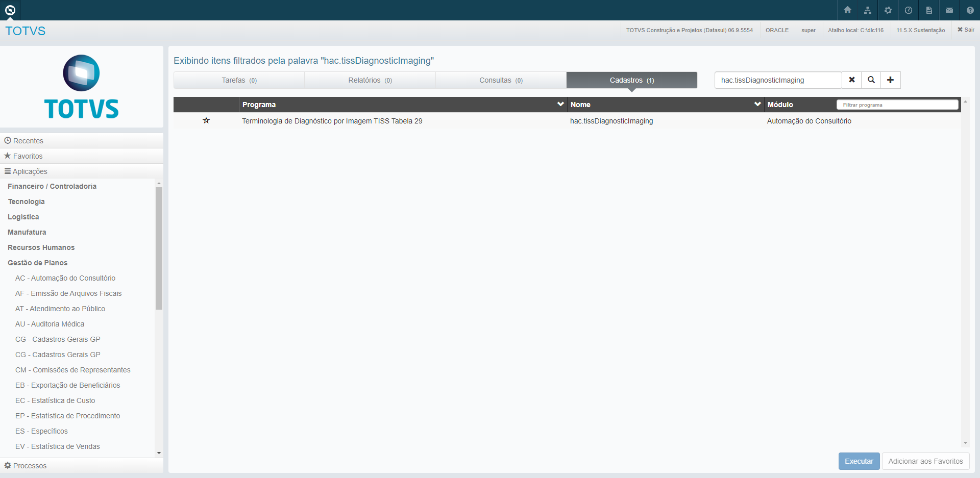Open the help question mark icon

(970, 10)
